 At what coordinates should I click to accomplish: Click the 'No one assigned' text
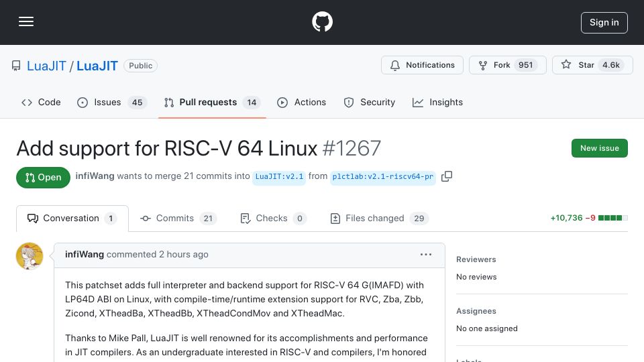coord(487,328)
